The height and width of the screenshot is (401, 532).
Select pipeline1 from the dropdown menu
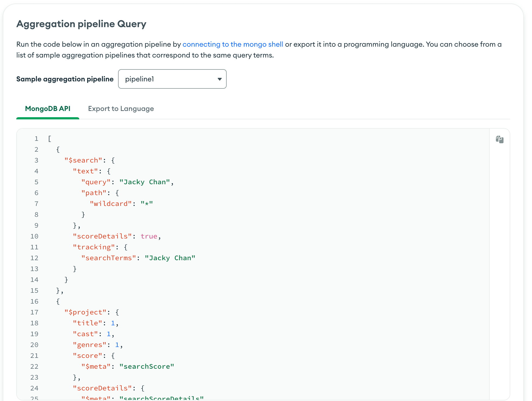click(172, 79)
